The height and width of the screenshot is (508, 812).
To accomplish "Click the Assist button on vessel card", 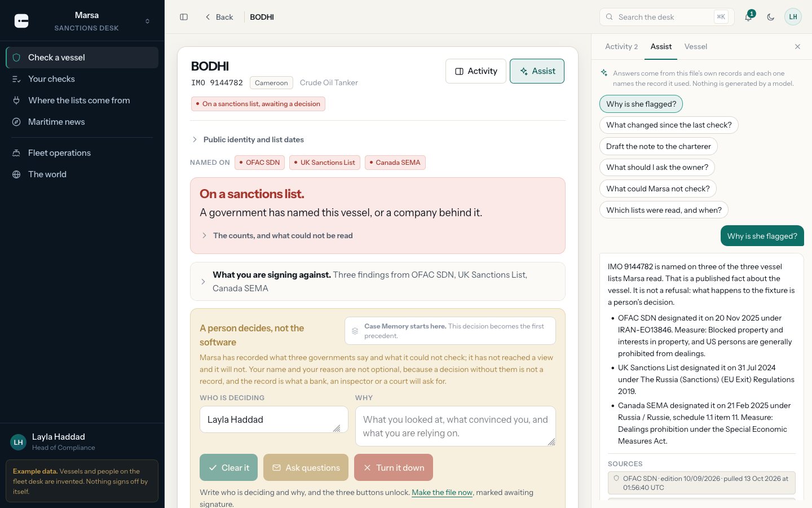I will tap(537, 71).
